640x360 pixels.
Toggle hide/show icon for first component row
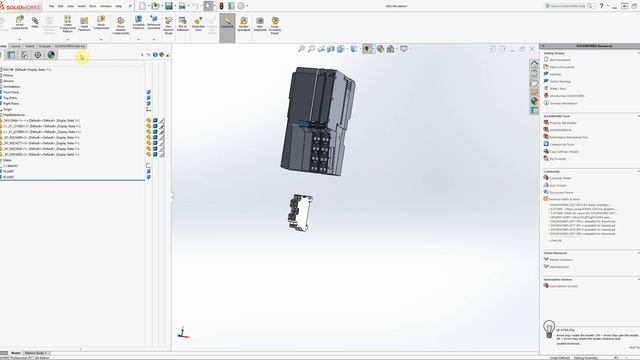tap(149, 121)
